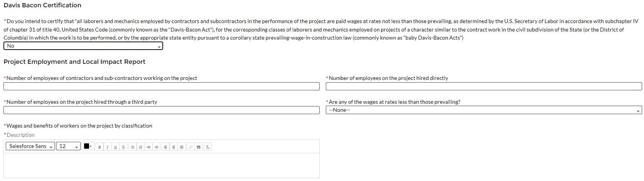Screen dimensions: 644x181
Task: Toggle italic formatting in description editor
Action: [107, 147]
